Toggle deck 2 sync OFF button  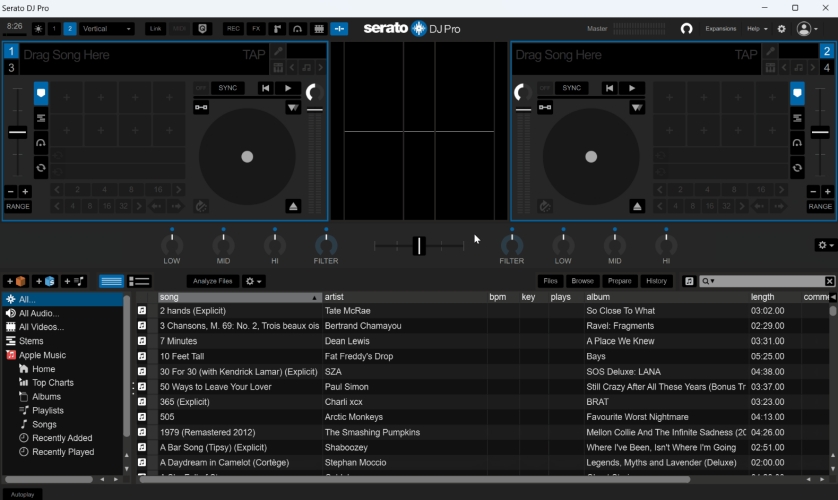pos(545,88)
